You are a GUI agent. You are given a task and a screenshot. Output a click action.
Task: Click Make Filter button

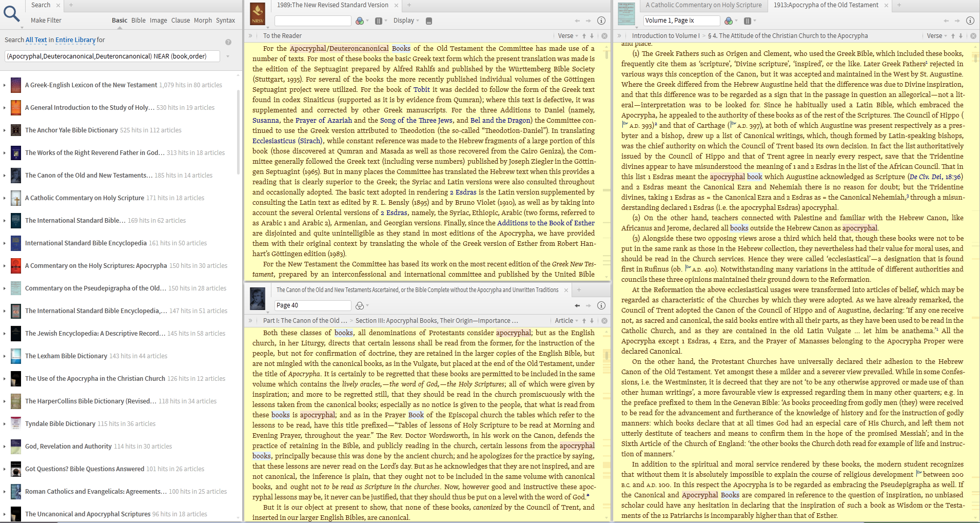[x=46, y=21]
